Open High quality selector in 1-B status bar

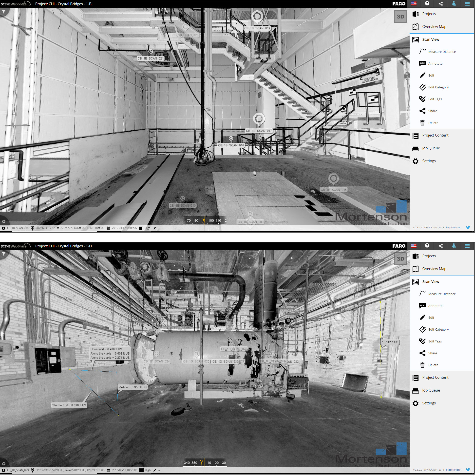(x=145, y=228)
